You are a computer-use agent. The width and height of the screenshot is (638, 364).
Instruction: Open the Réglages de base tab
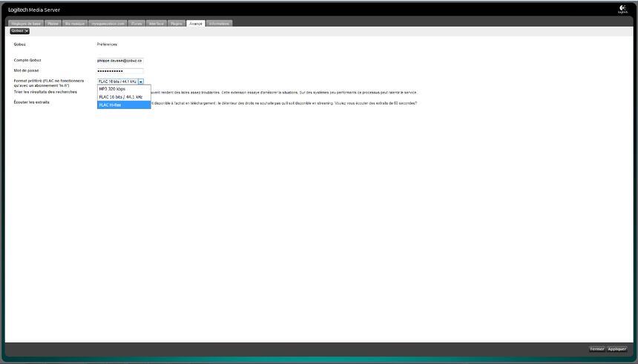point(26,24)
